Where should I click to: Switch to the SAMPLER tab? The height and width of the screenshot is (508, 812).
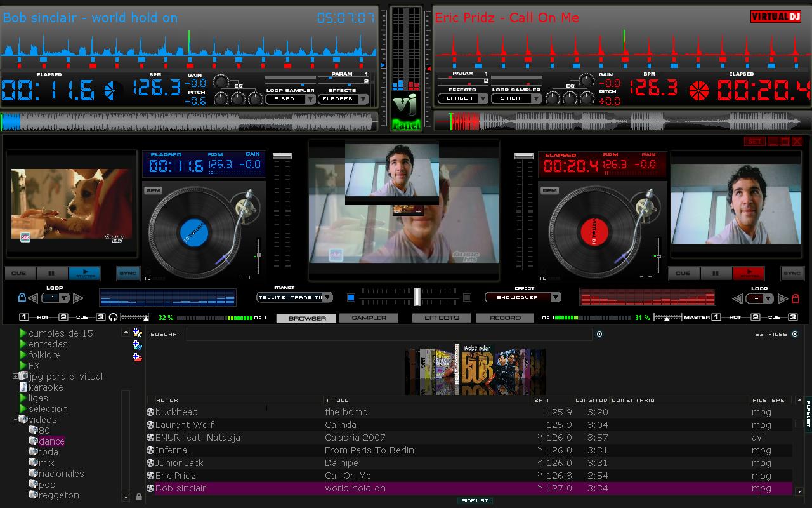pos(369,318)
